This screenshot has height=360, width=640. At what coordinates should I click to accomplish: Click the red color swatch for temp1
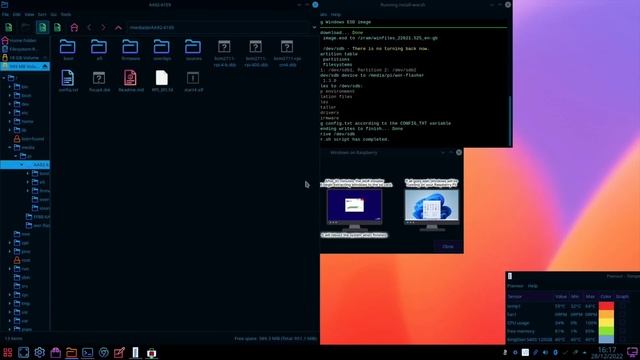click(x=606, y=306)
